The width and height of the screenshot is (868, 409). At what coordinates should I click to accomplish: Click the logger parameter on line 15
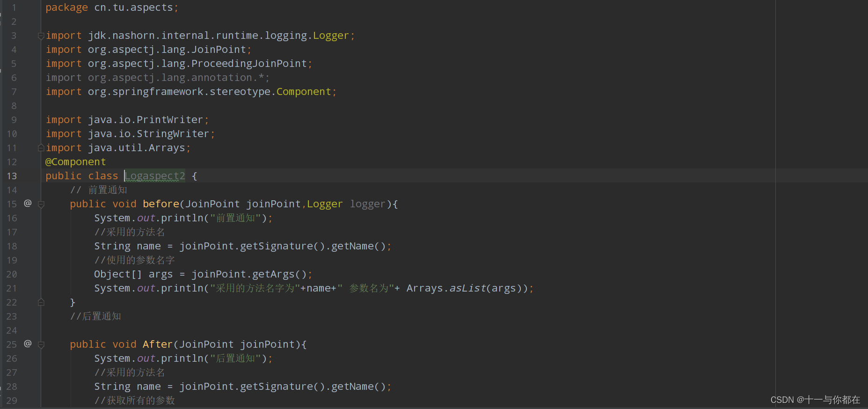tap(368, 204)
